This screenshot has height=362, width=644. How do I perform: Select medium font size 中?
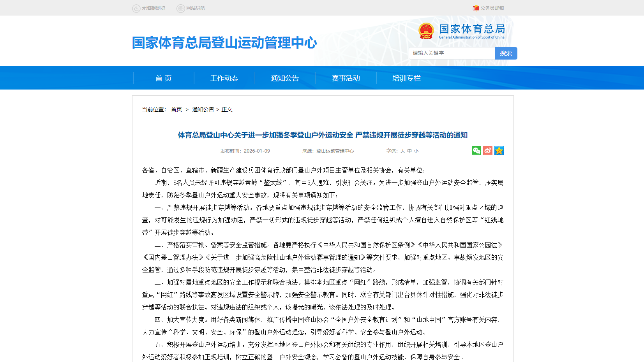tap(409, 151)
